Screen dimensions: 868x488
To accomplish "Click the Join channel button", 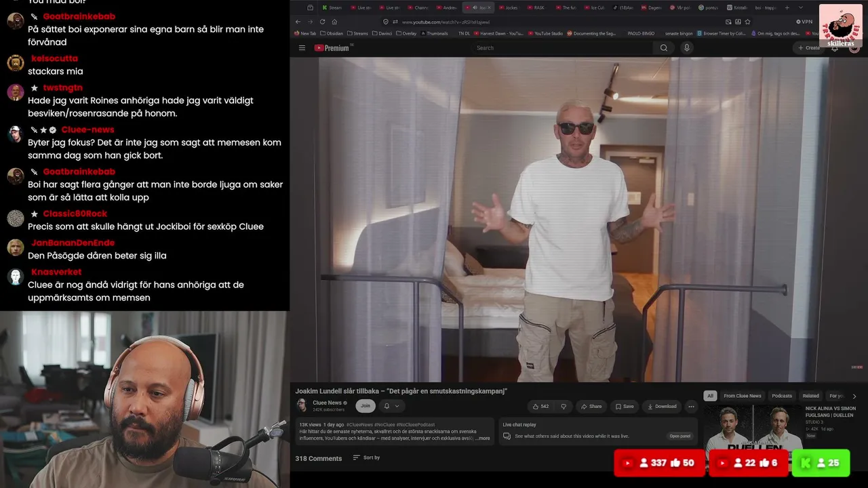I will [366, 406].
